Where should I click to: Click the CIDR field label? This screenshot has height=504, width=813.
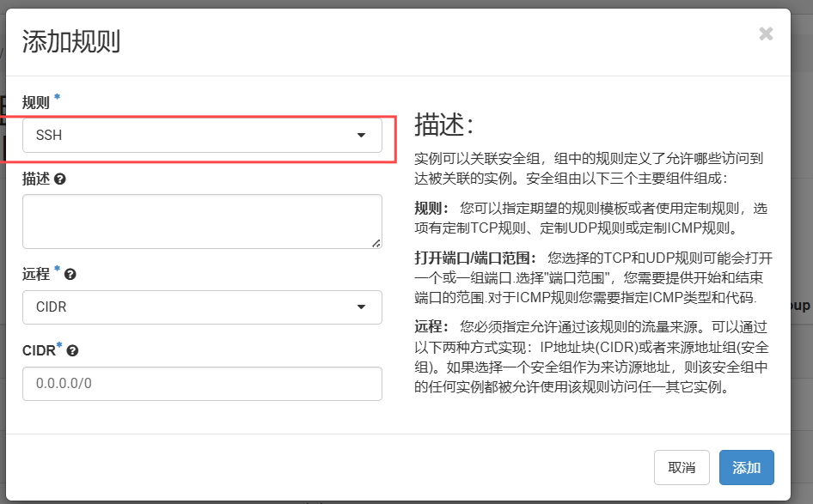click(x=39, y=350)
